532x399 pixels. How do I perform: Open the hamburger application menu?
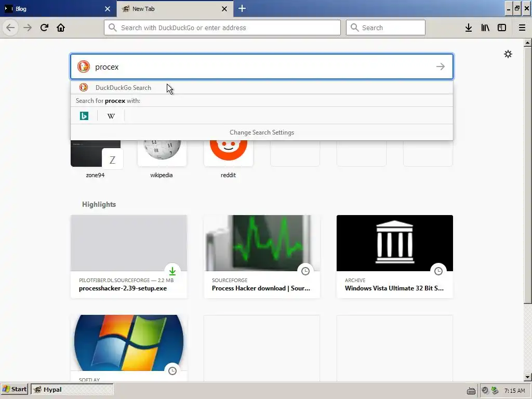click(x=522, y=28)
